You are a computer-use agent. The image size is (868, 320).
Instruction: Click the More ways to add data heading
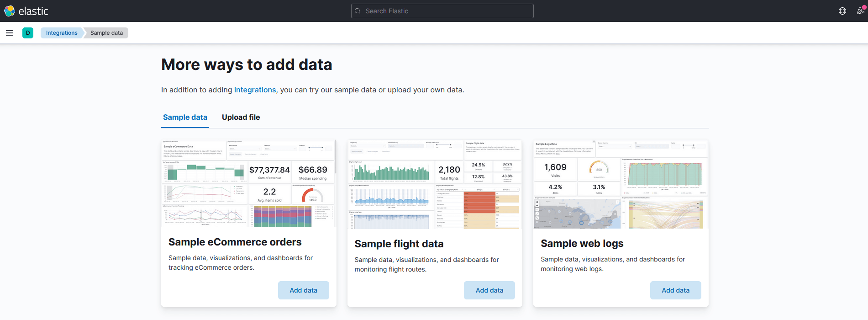click(247, 64)
